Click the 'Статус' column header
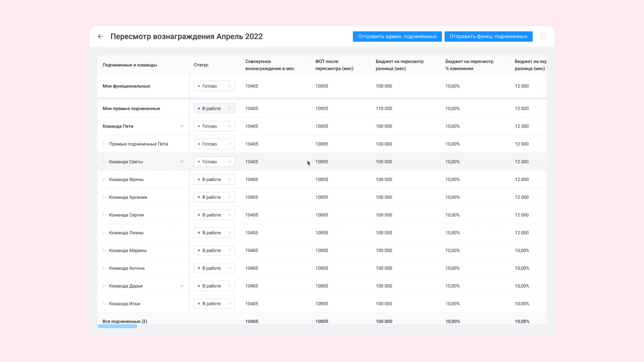Image resolution: width=644 pixels, height=362 pixels. point(201,65)
